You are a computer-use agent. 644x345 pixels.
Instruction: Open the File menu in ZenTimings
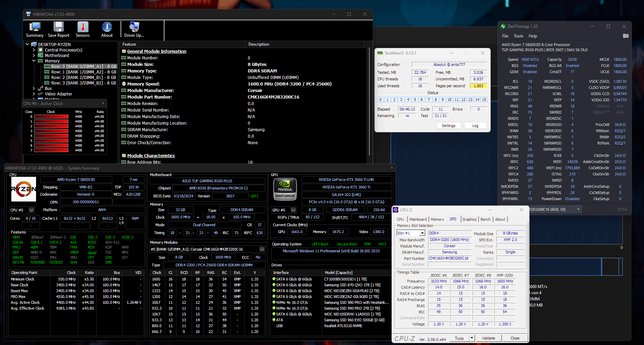(x=505, y=36)
